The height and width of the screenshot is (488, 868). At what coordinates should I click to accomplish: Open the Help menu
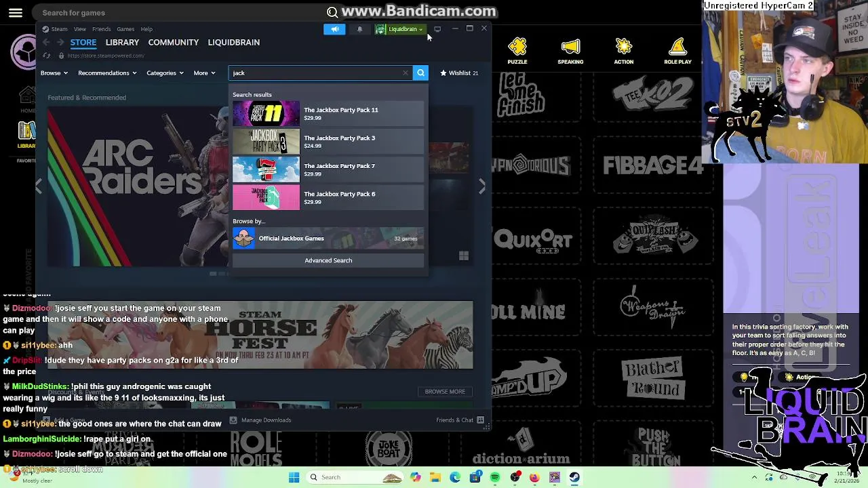(146, 29)
